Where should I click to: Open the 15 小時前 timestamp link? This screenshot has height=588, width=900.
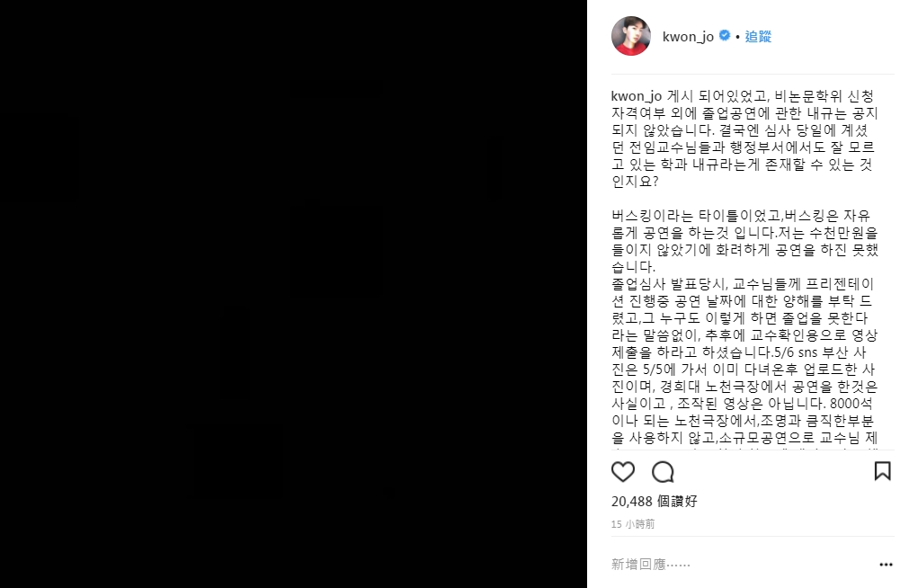[633, 523]
